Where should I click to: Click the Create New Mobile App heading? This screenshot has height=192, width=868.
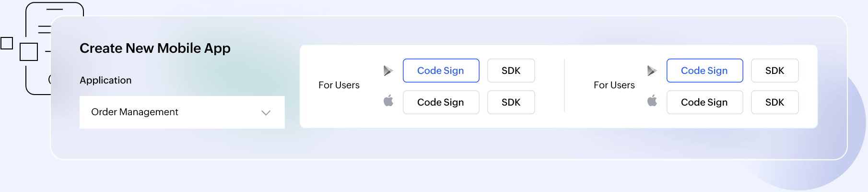click(155, 48)
